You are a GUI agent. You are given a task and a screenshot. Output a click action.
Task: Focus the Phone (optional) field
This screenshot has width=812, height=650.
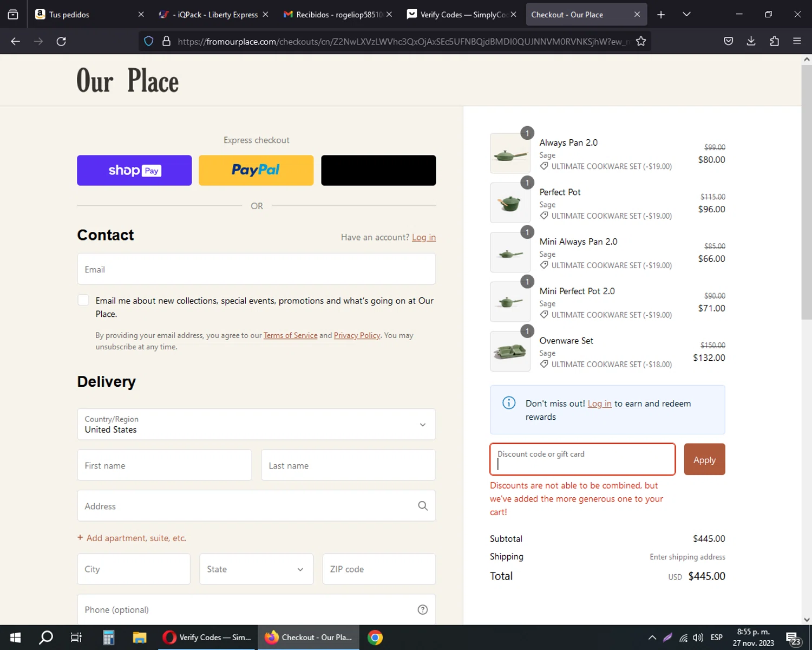(x=257, y=610)
